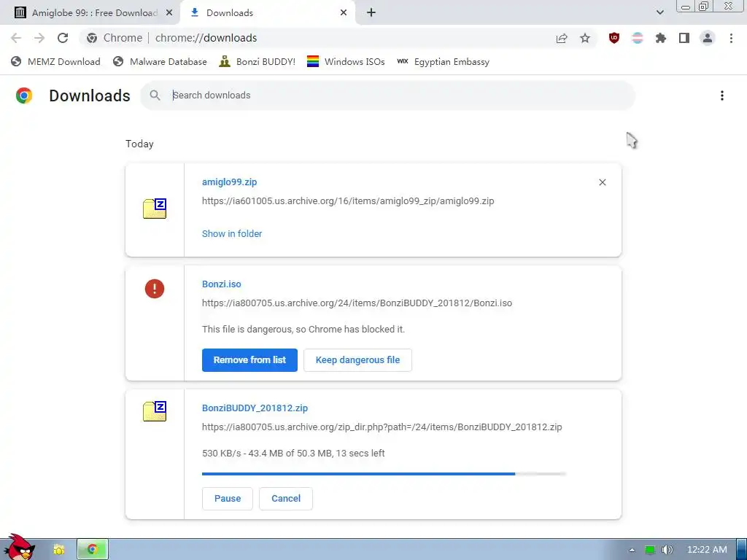747x560 pixels.
Task: Click the search magnifier icon
Action: [155, 96]
